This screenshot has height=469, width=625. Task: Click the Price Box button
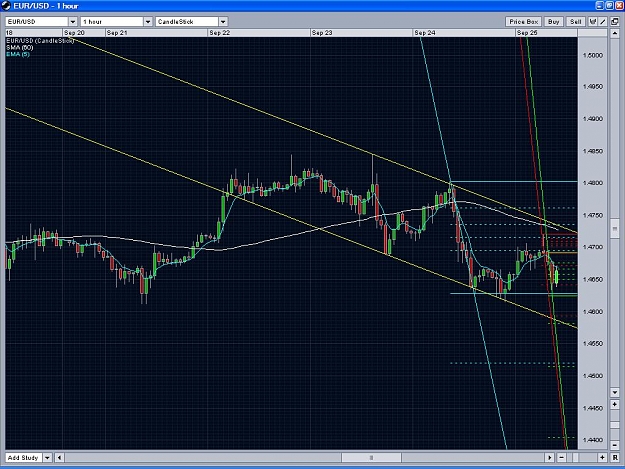click(x=523, y=22)
